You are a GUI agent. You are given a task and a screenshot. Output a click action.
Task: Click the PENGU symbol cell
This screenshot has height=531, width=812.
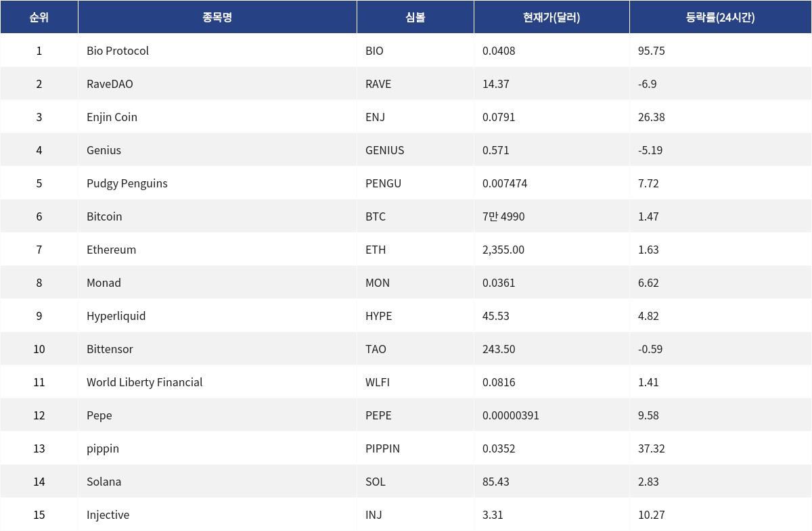coord(383,183)
